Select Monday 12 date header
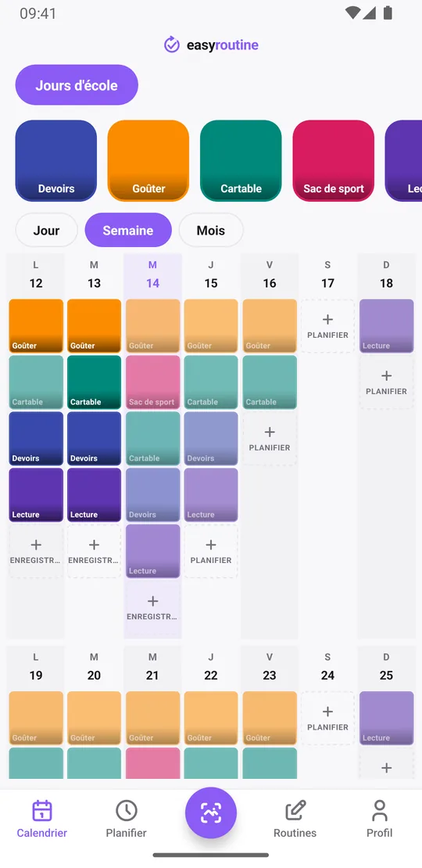 [36, 275]
